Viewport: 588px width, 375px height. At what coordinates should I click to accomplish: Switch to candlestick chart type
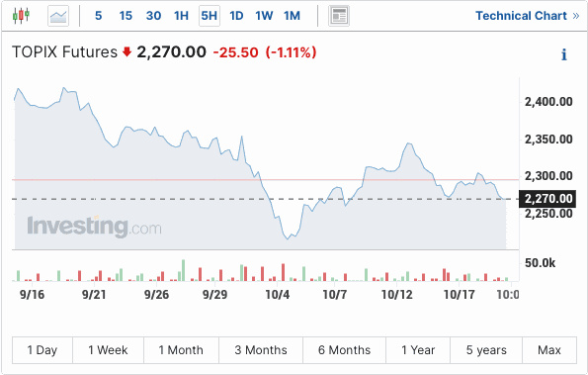click(x=21, y=16)
